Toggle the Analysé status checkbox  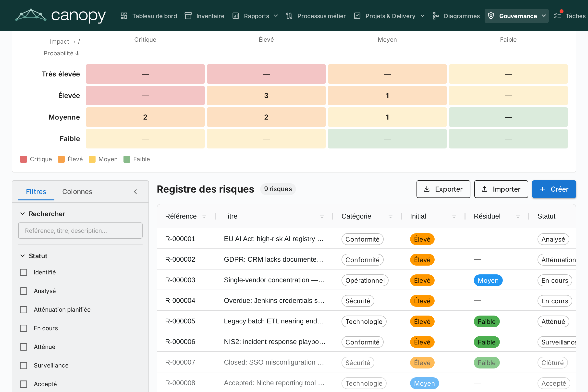coord(24,291)
